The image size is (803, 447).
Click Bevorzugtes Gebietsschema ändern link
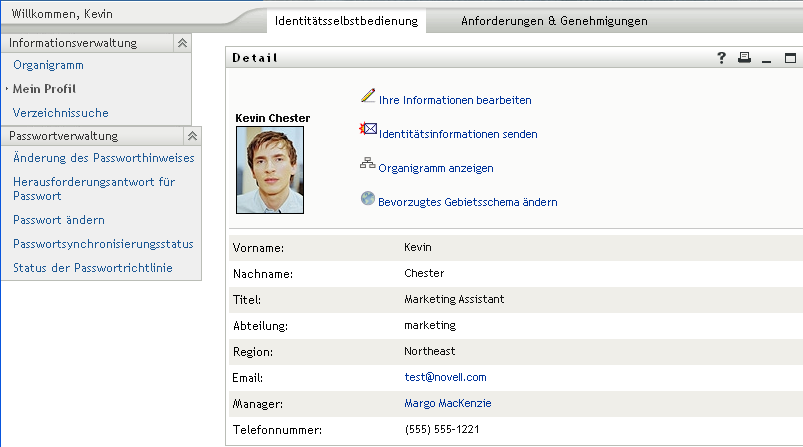468,202
